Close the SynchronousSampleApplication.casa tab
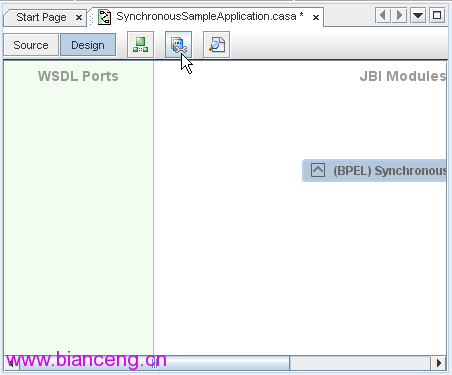The image size is (452, 375). point(316,17)
